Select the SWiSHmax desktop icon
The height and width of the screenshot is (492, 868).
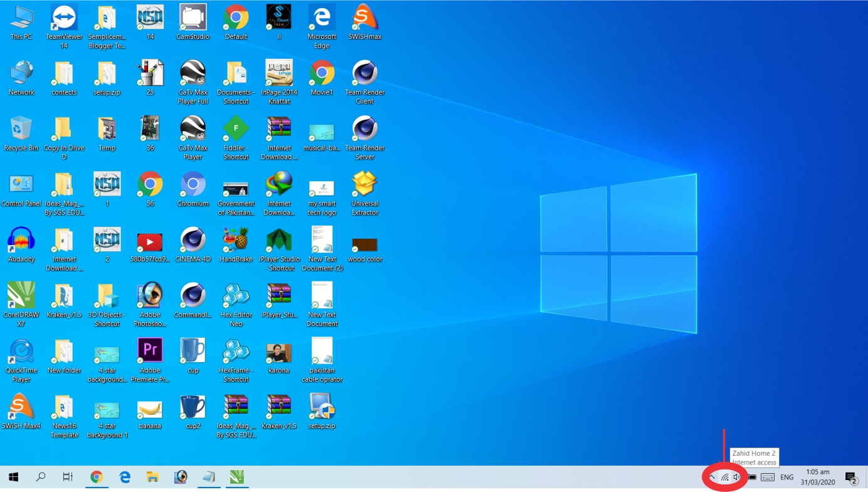[365, 23]
